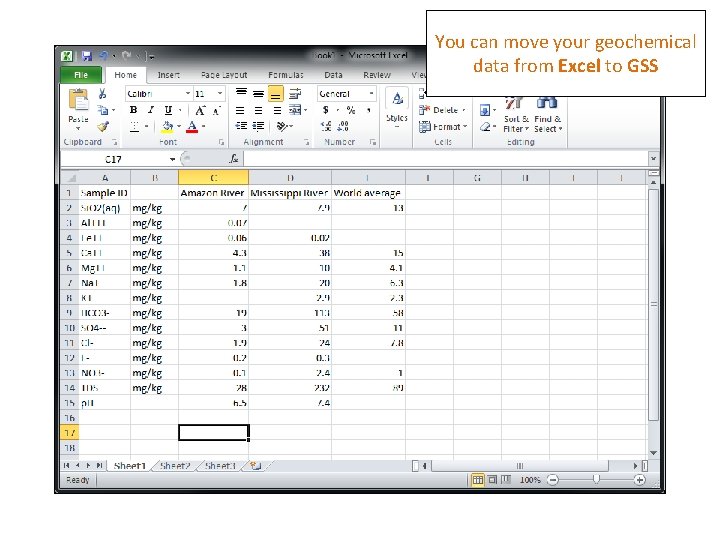Screen dimensions: 720x540
Task: Apply Comma Style number format
Action: [368, 110]
